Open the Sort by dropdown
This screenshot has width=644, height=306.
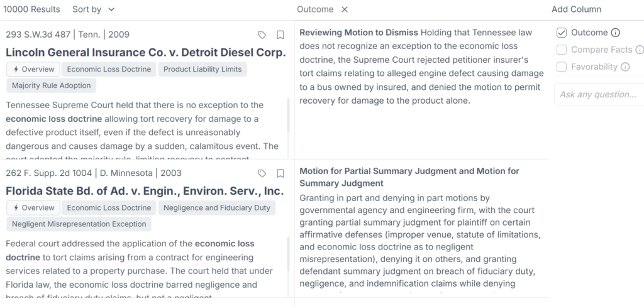pyautogui.click(x=94, y=9)
